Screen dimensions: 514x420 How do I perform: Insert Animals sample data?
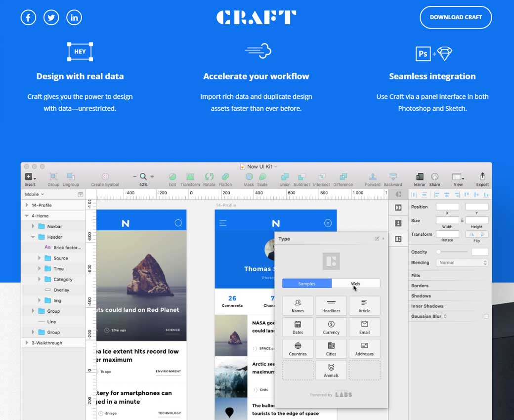[331, 370]
